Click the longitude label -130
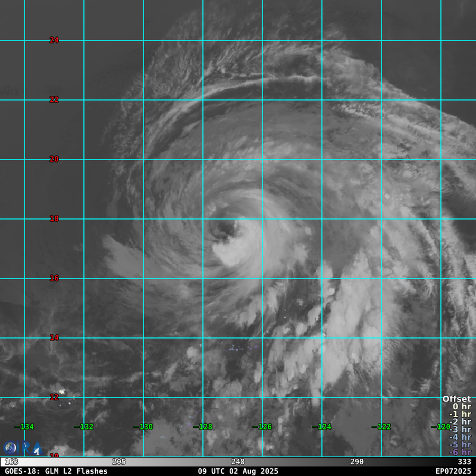Image resolution: width=476 pixels, height=476 pixels. point(143,427)
